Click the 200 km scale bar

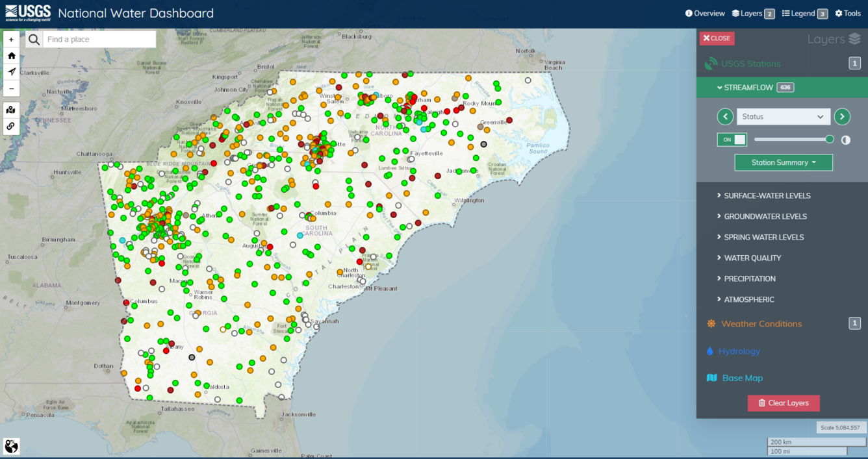pyautogui.click(x=817, y=442)
